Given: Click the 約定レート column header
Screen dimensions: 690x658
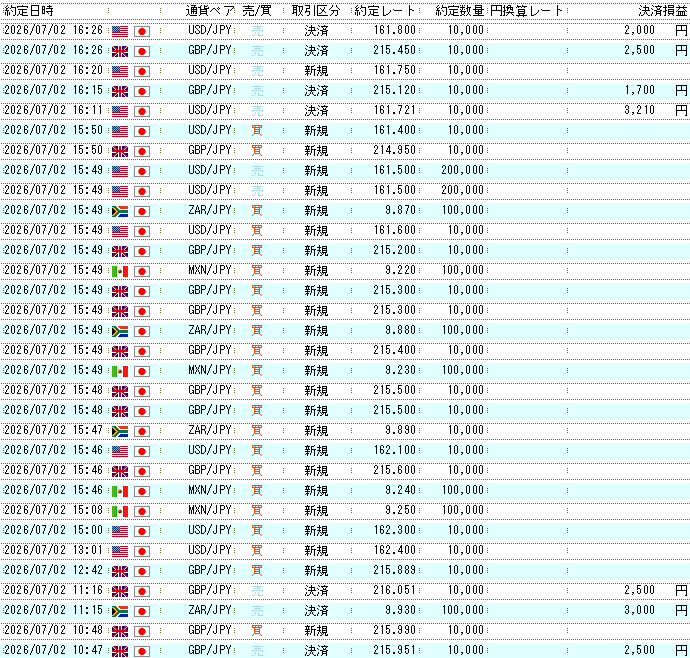Looking at the screenshot, I should tap(385, 11).
